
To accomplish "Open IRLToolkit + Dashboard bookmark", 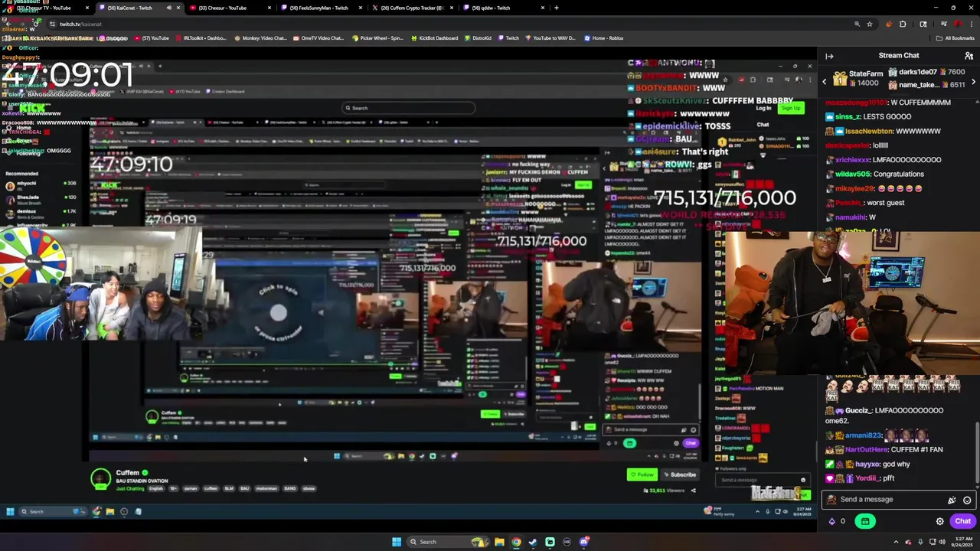I will [200, 37].
